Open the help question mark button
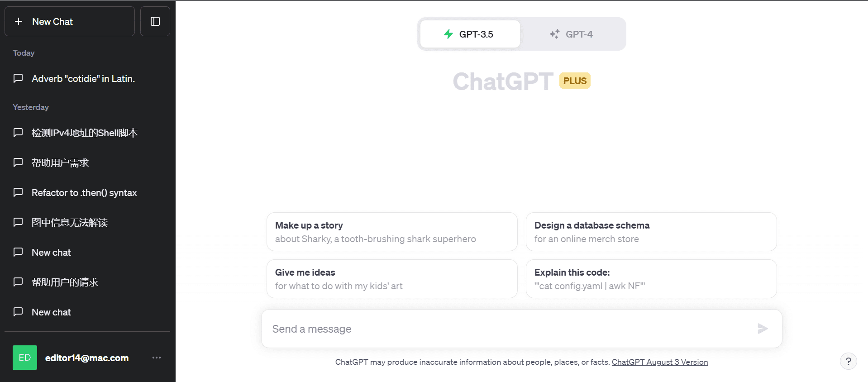 [x=848, y=361]
